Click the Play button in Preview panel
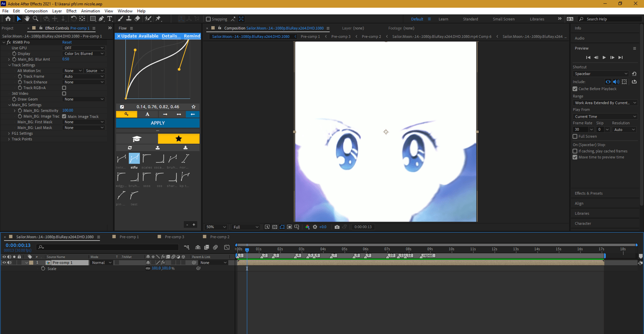Viewport: 644px width, 334px height. click(x=604, y=58)
